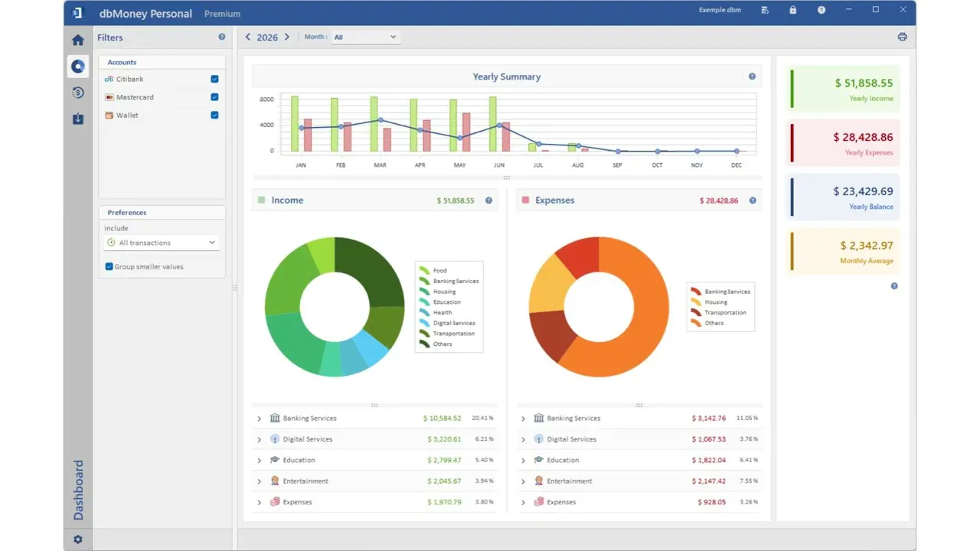Viewport: 980px width, 551px height.
Task: Click the Income panel help icon
Action: click(488, 201)
